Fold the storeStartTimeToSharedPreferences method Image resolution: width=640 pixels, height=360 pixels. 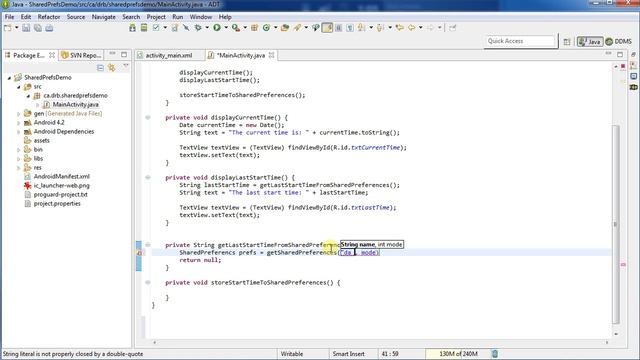tap(148, 282)
